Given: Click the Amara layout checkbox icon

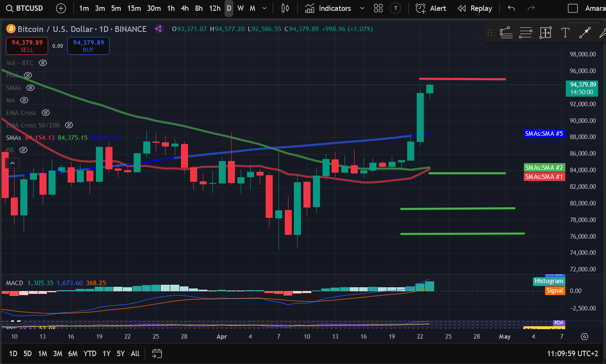Looking at the screenshot, I should pos(573,8).
